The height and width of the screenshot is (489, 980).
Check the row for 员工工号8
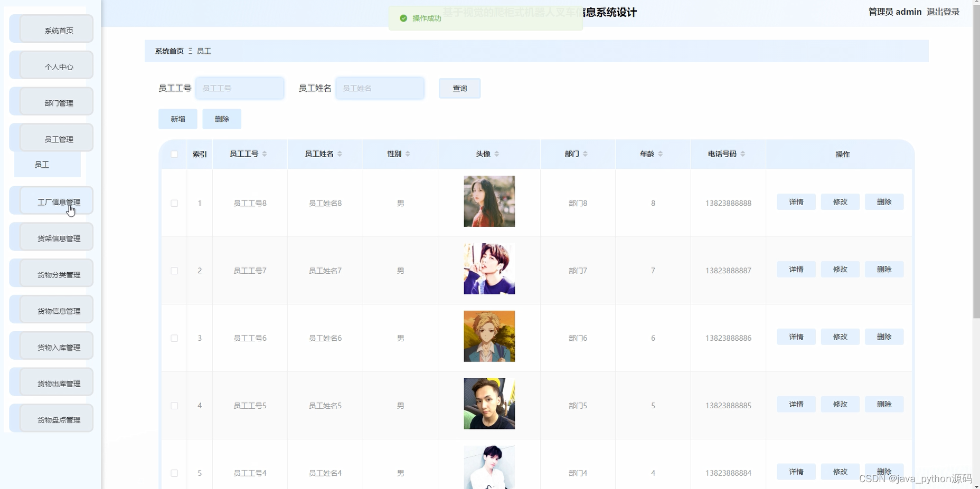[x=174, y=203]
